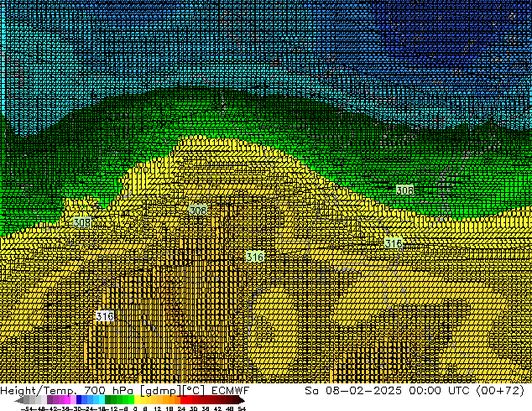Click the leftmost 308 contour label

tap(82, 222)
